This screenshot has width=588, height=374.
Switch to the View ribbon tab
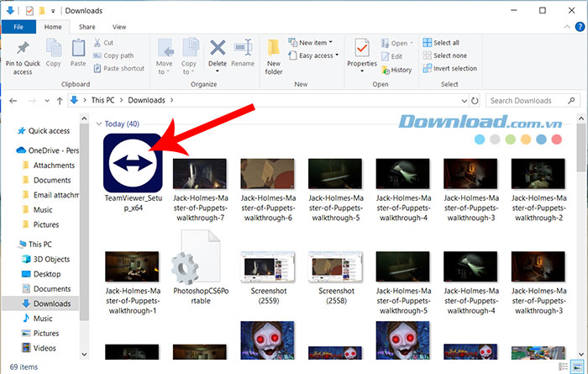pos(118,27)
